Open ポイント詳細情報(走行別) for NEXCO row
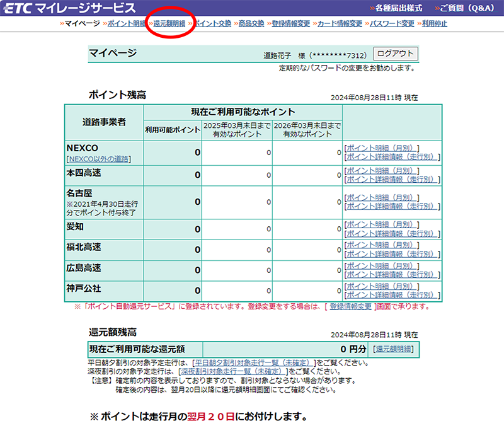Viewport: 504px width, 433px height. 392,157
